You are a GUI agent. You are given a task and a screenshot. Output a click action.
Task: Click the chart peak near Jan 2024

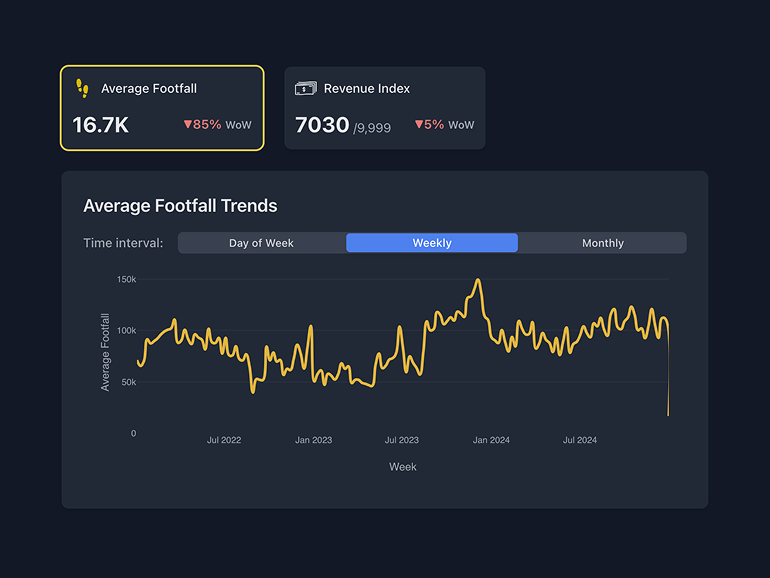click(x=478, y=281)
